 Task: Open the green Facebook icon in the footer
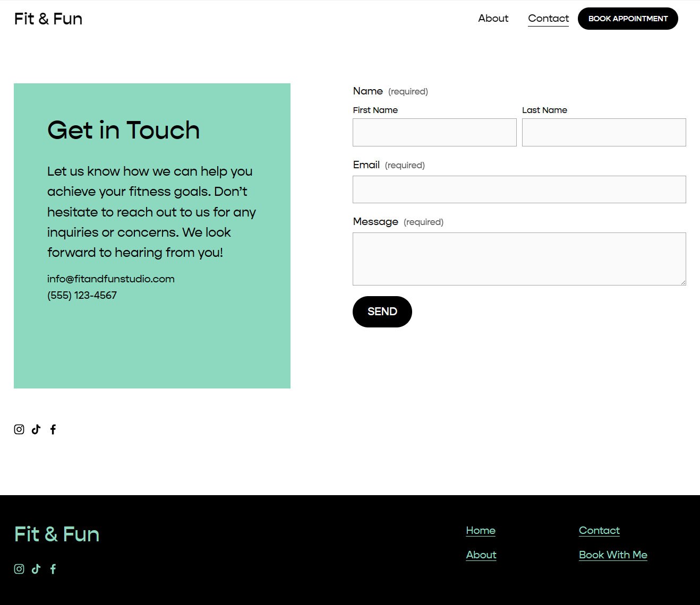(53, 569)
